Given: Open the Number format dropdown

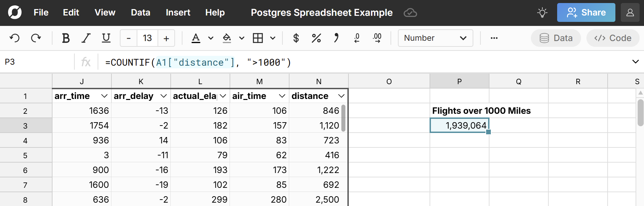Looking at the screenshot, I should tap(435, 38).
